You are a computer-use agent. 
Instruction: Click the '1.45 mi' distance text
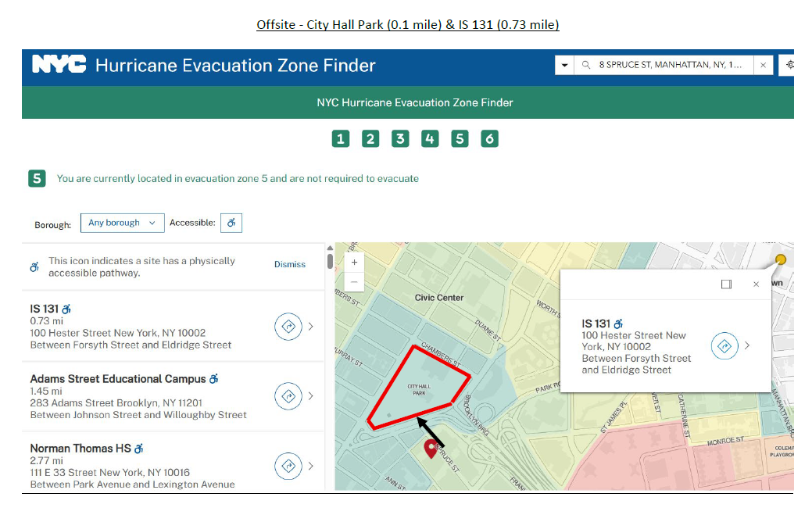click(x=46, y=391)
